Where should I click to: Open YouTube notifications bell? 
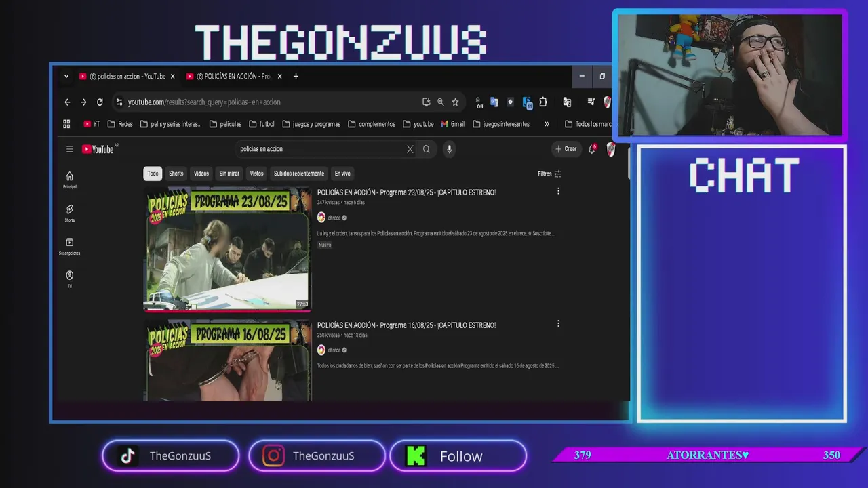pos(592,149)
